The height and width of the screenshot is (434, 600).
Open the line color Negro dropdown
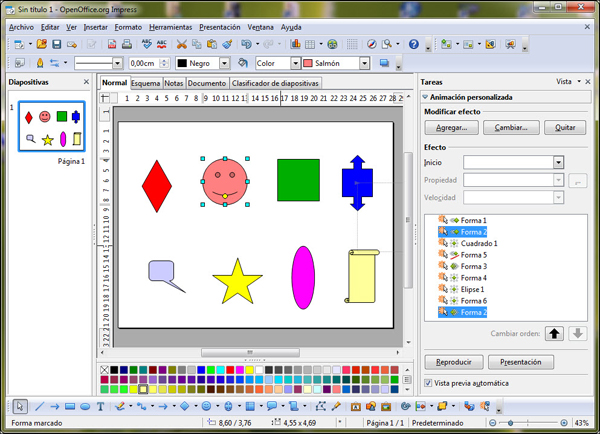[x=225, y=63]
